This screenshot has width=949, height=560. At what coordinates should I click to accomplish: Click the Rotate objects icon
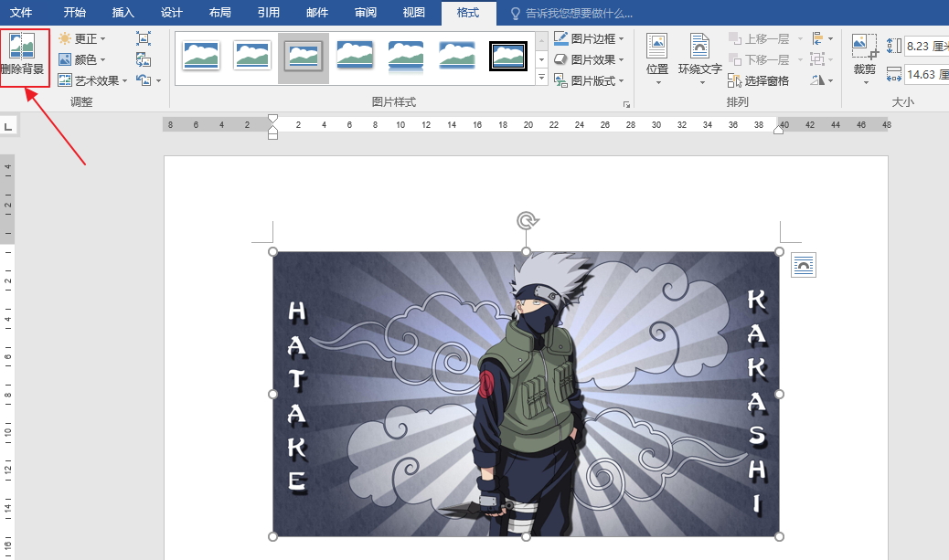coord(822,79)
